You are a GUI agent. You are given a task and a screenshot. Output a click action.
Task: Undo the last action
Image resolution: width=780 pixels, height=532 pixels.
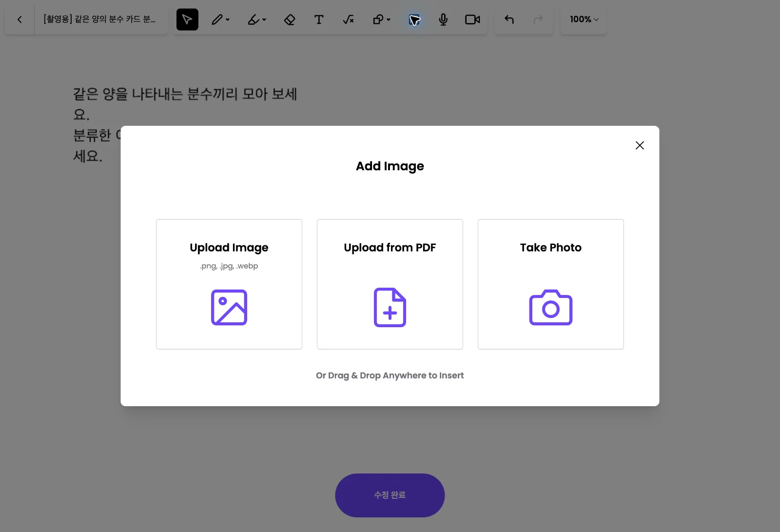(x=509, y=20)
